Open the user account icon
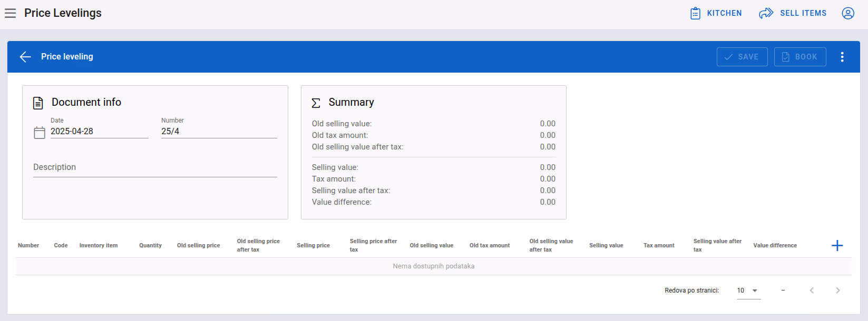The image size is (868, 321). (x=848, y=13)
